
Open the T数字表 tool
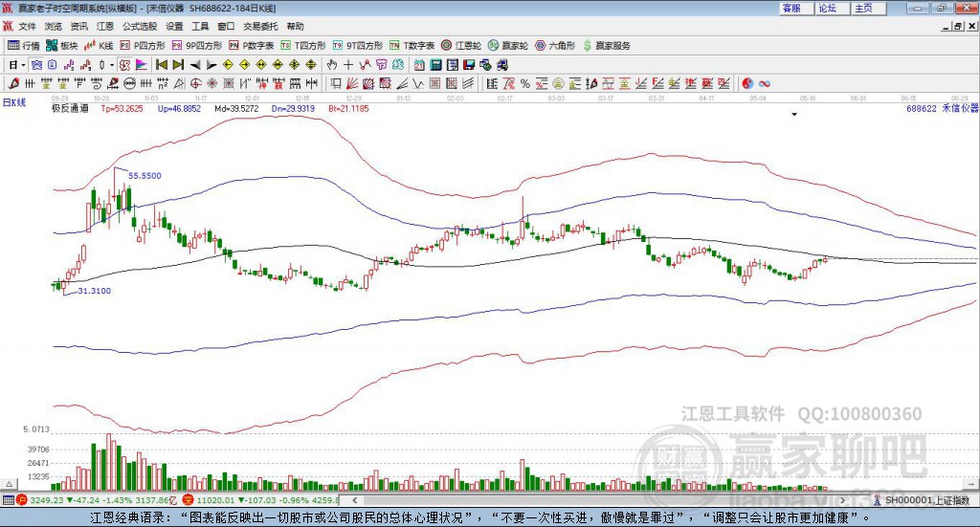412,46
